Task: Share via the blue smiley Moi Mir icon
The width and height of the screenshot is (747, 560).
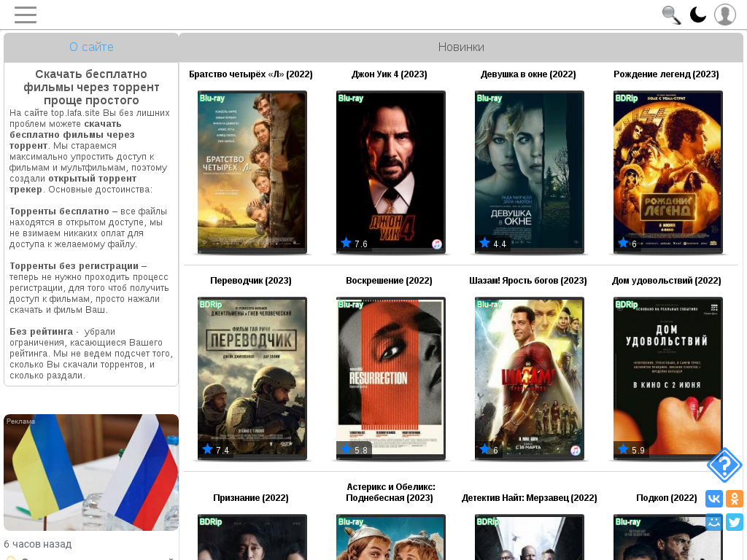Action: (714, 522)
